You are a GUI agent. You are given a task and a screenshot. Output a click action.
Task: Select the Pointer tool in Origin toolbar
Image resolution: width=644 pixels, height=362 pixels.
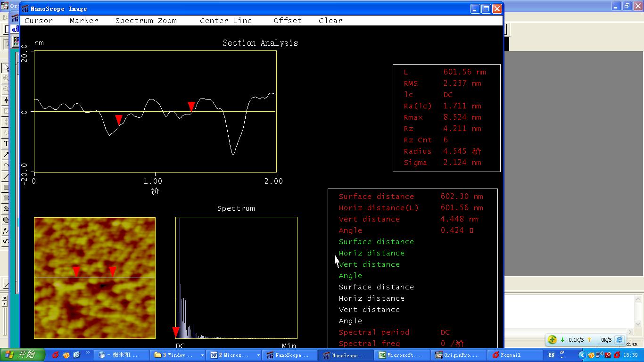[6, 68]
